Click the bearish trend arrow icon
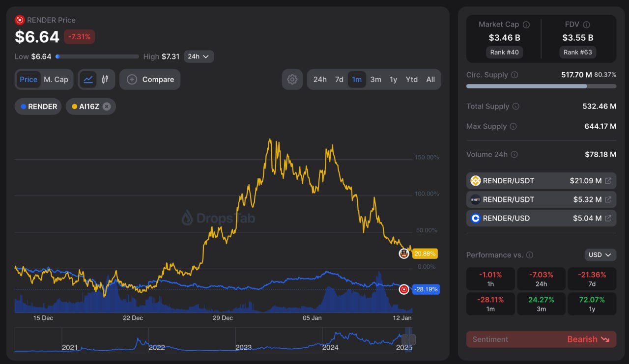 [605, 339]
